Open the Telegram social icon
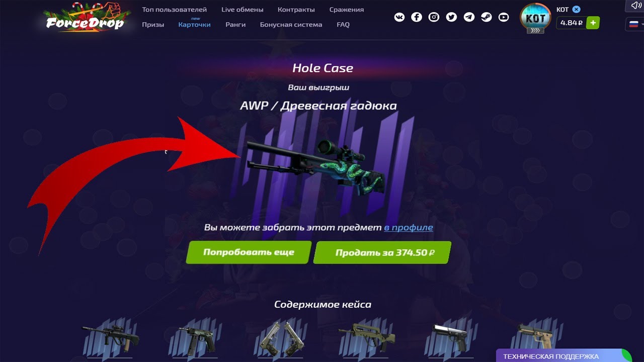 [x=469, y=17]
